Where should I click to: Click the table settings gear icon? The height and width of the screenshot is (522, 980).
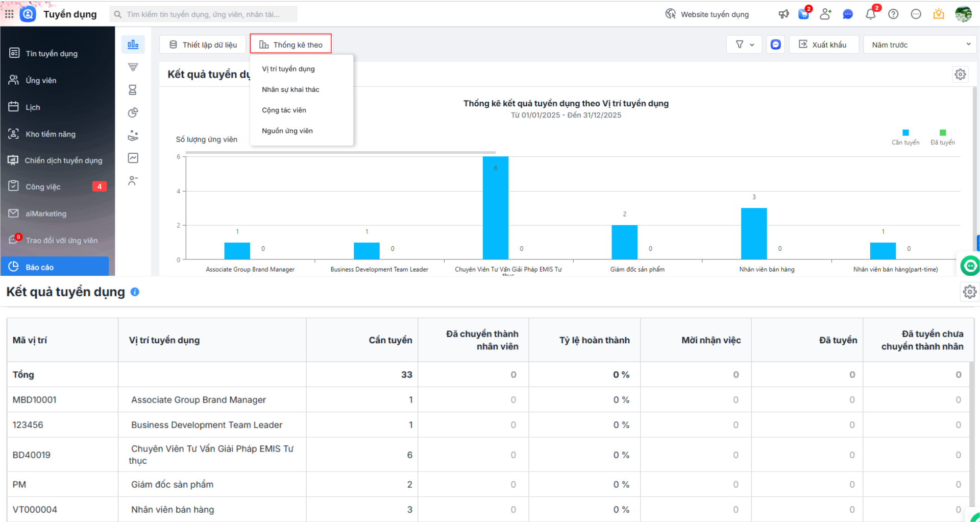(x=969, y=292)
